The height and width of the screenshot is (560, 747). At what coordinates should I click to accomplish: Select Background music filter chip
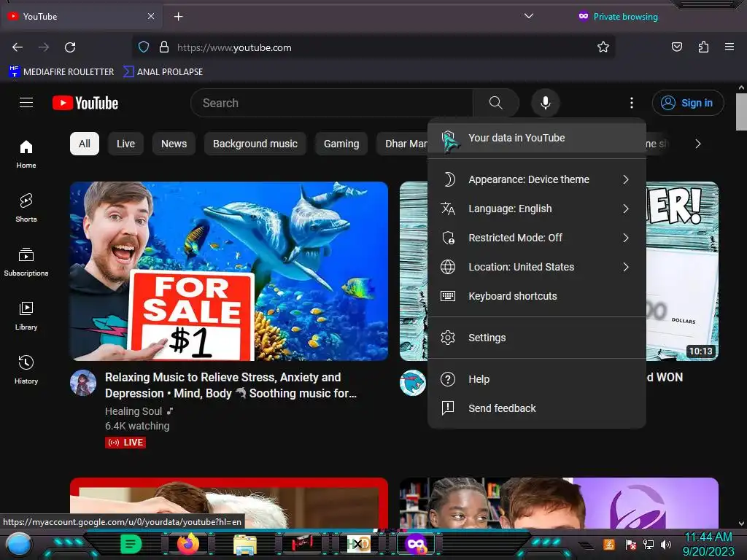coord(255,144)
